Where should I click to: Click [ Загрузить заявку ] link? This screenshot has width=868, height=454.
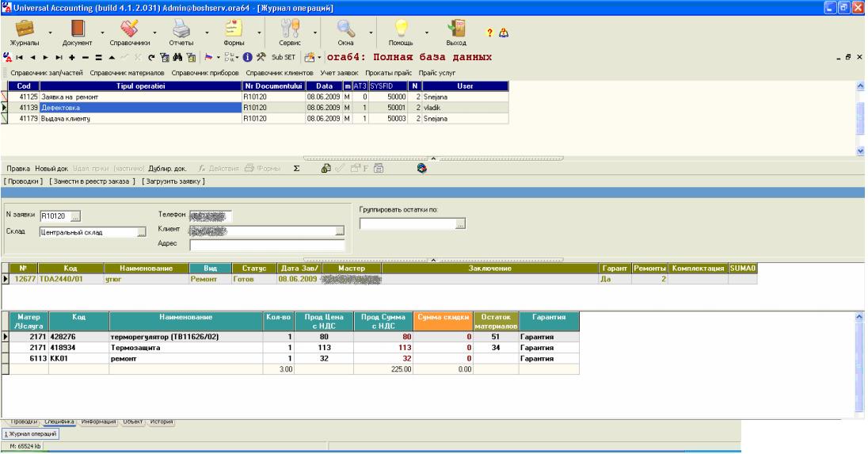[x=173, y=181]
